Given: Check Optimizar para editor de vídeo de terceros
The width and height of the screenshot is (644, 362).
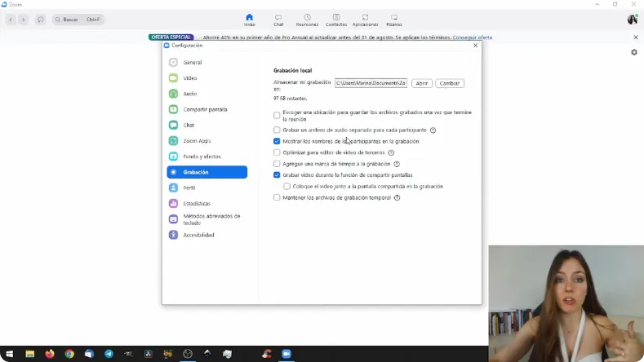Looking at the screenshot, I should pos(277,152).
